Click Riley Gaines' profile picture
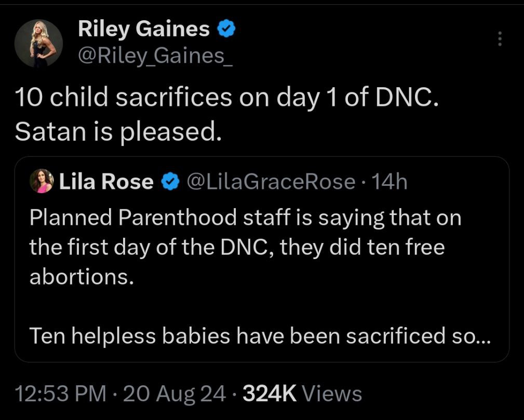This screenshot has width=524, height=420. (39, 43)
